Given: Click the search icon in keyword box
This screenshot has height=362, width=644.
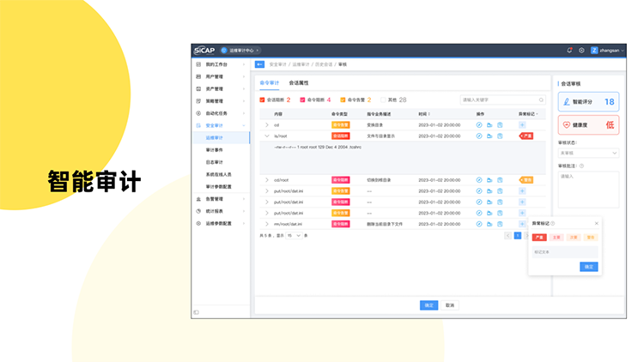Looking at the screenshot, I should (540, 100).
